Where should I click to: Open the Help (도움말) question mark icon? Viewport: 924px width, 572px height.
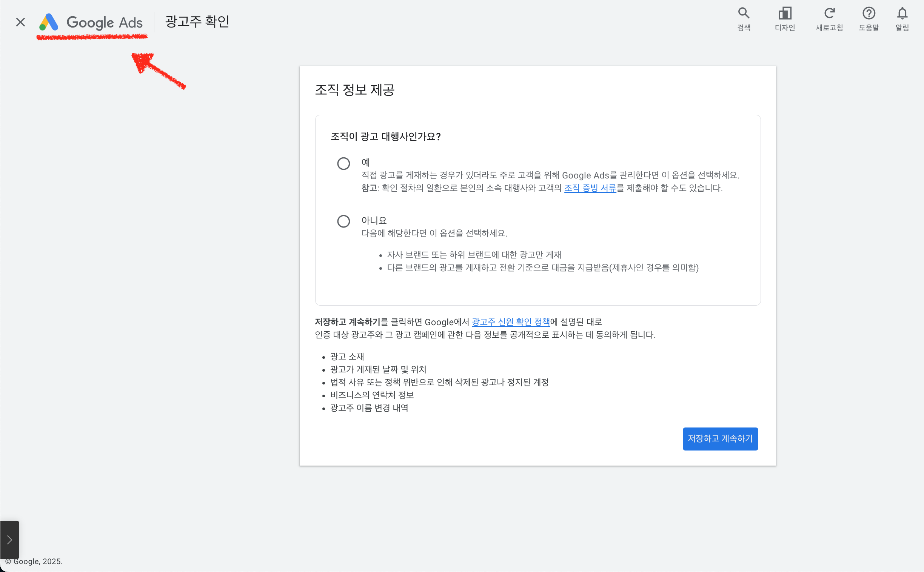click(869, 13)
